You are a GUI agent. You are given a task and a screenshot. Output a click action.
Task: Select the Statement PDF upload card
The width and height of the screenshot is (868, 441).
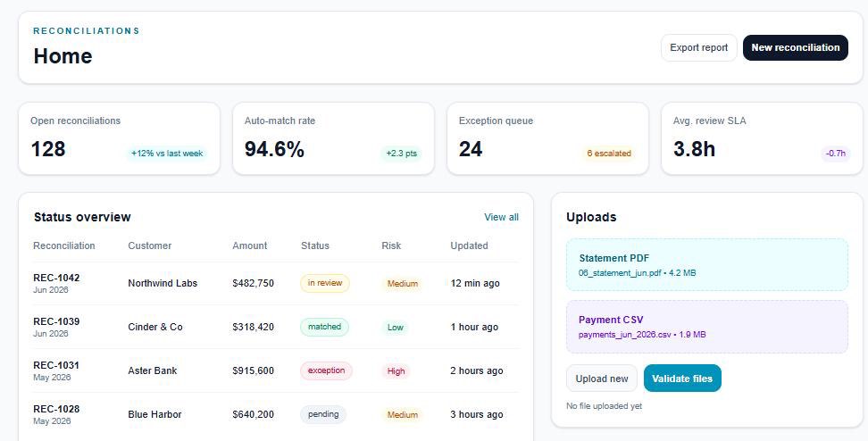pyautogui.click(x=707, y=264)
